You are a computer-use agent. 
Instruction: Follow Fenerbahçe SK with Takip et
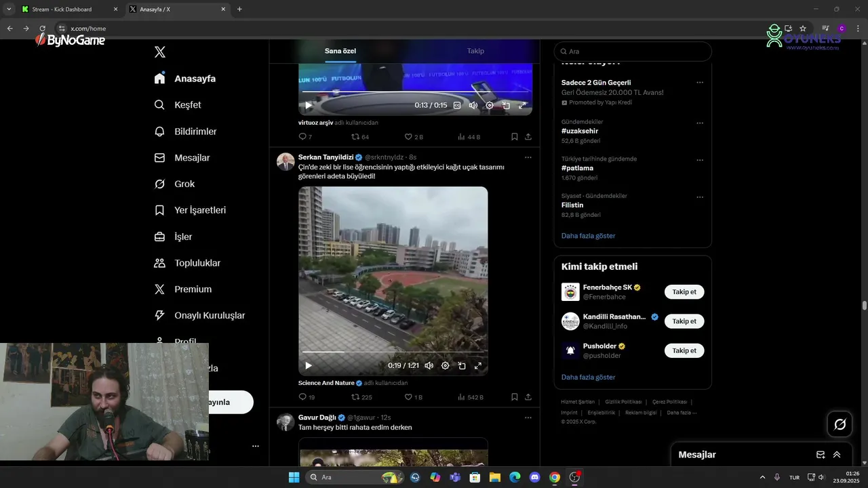click(684, 292)
